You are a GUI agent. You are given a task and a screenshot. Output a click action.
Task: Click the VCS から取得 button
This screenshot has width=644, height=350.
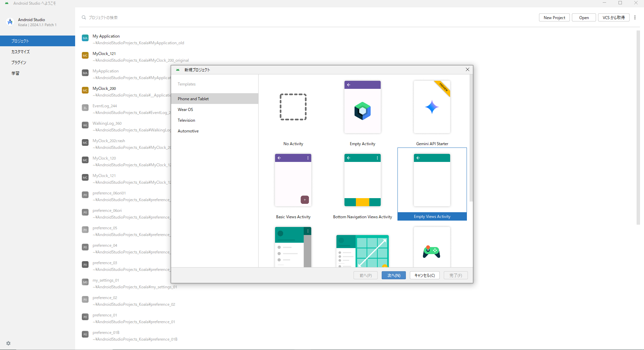pos(613,18)
